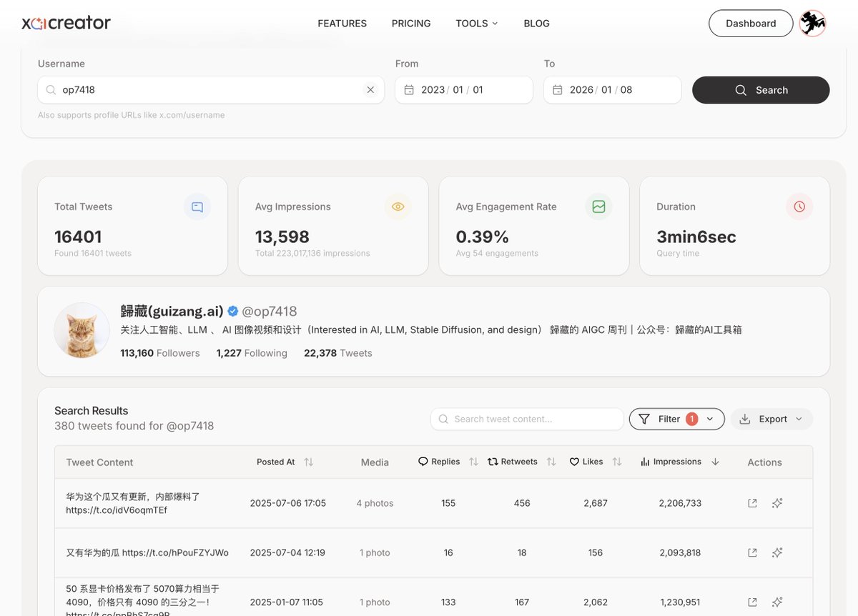The image size is (858, 616).
Task: Toggle the Impressions descending sort arrow
Action: coord(715,462)
